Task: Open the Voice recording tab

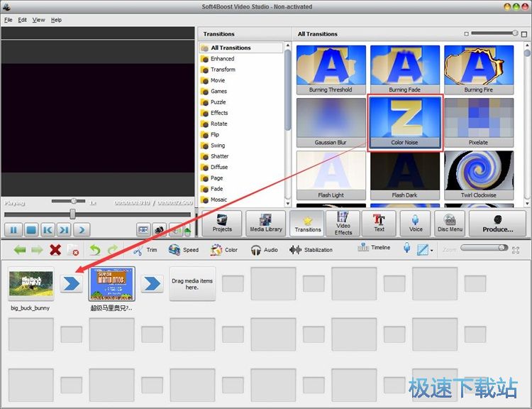Action: pyautogui.click(x=415, y=223)
